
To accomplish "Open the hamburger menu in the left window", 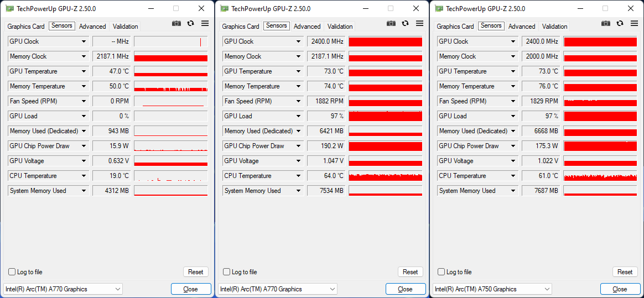I will tap(205, 23).
